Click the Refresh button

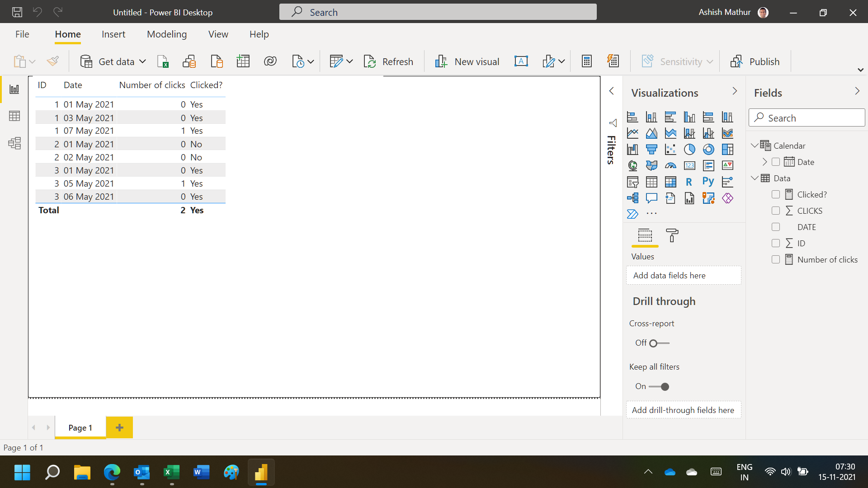(388, 61)
